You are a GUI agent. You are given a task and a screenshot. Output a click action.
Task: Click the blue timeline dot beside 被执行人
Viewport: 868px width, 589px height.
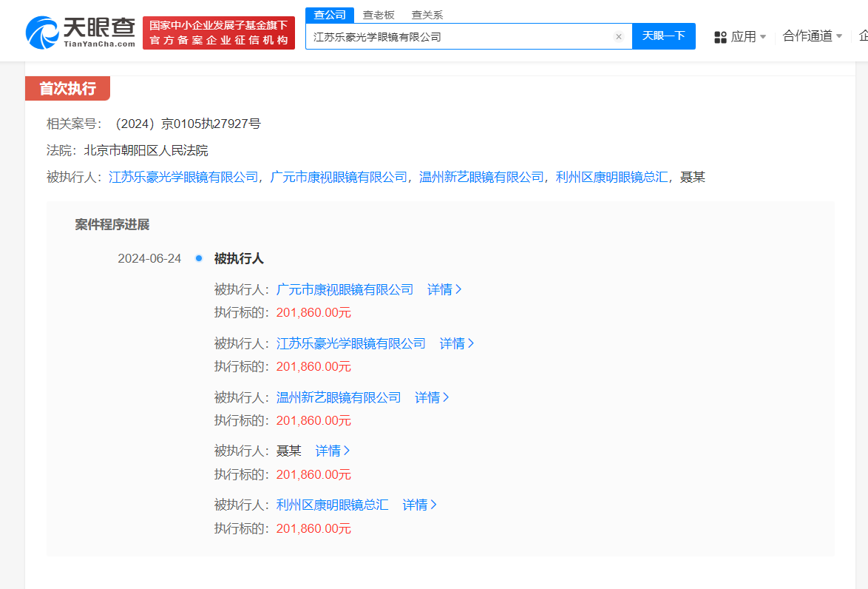click(198, 258)
